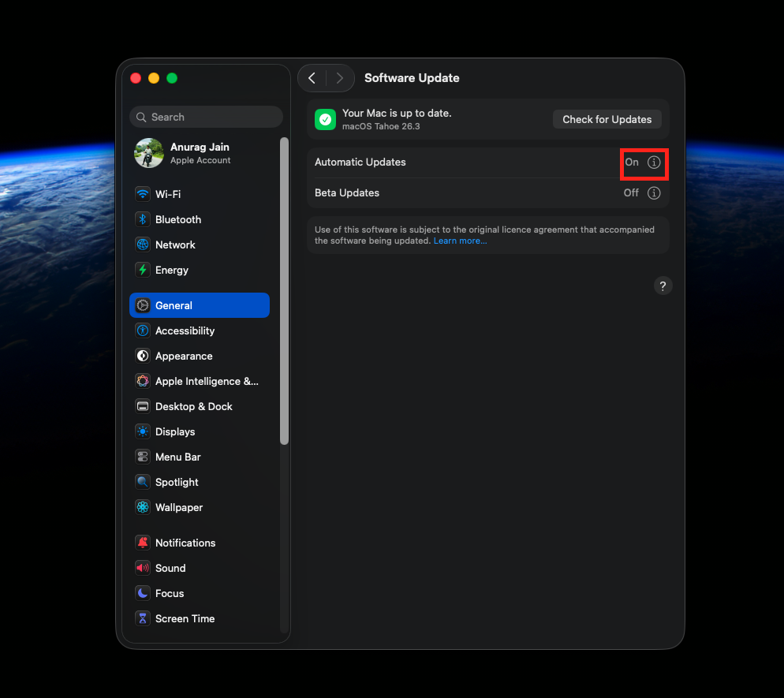Go back using the left chevron arrow
The image size is (784, 698).
coord(312,78)
